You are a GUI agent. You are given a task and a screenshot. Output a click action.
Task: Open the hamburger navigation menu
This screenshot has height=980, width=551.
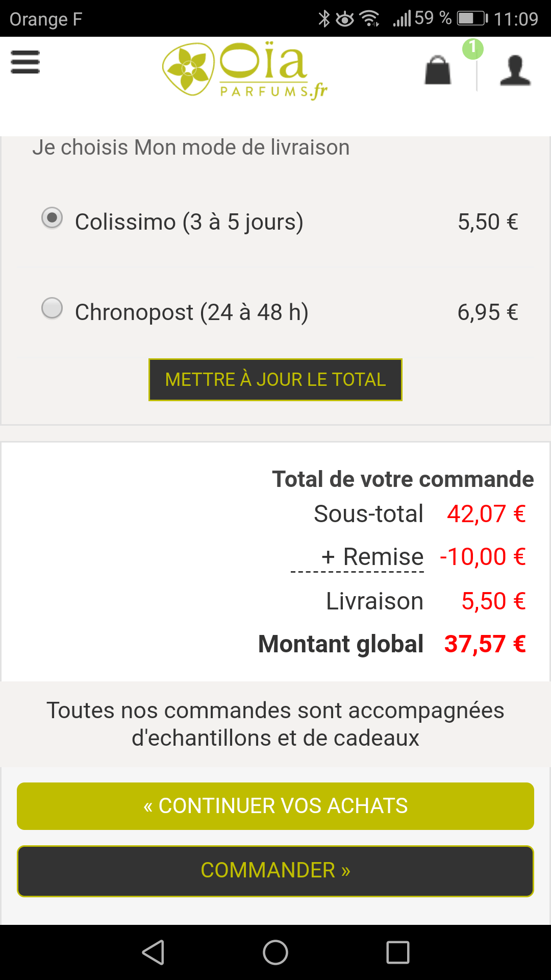point(25,62)
